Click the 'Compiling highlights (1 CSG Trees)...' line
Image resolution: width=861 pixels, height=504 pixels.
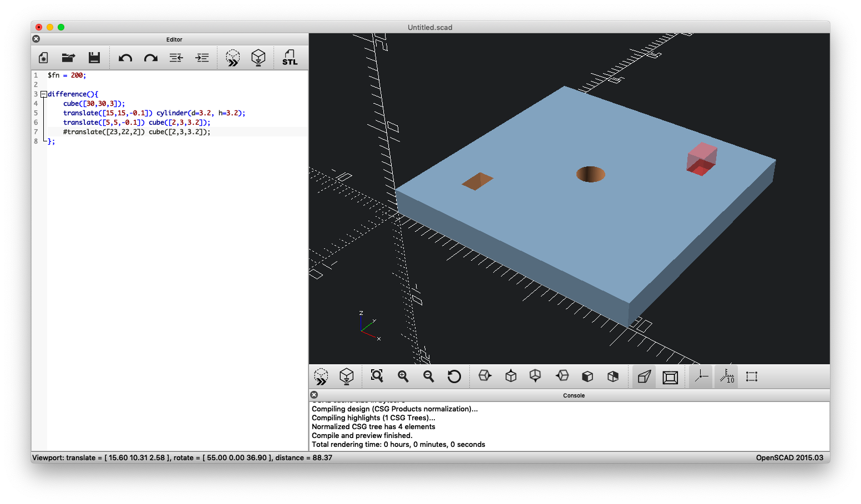(x=373, y=418)
